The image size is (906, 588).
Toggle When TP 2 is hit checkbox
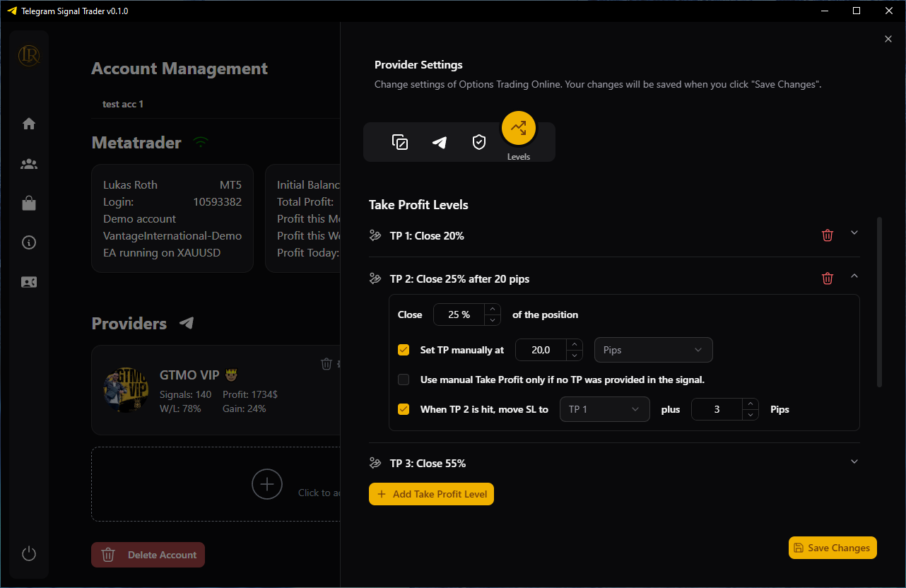click(404, 409)
